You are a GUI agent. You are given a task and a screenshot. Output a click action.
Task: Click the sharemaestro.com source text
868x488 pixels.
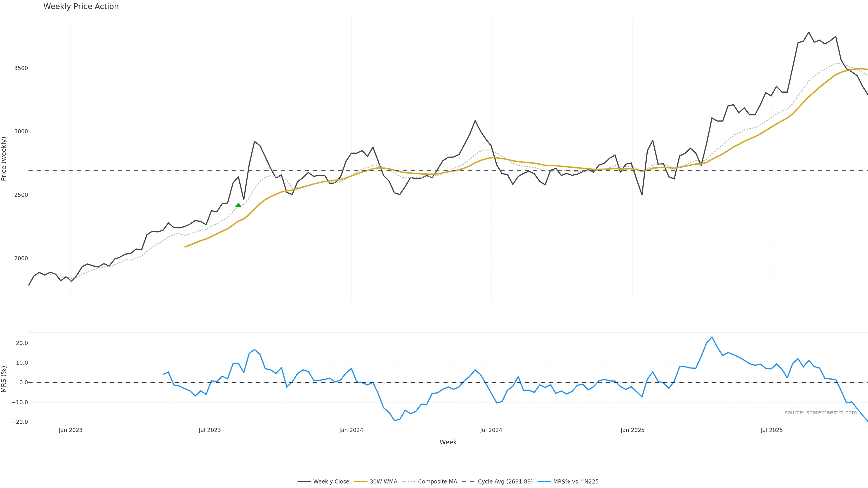[821, 413]
